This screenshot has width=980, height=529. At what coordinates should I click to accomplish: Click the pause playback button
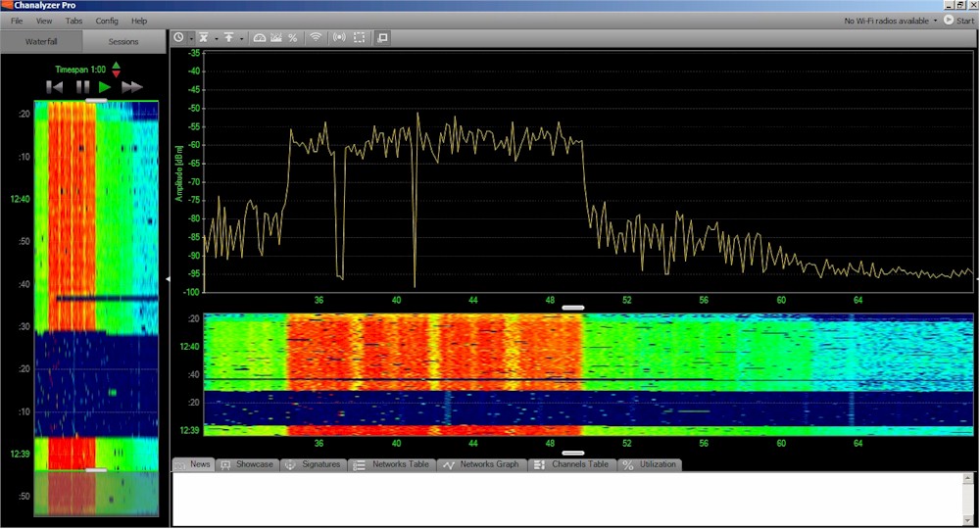pos(82,87)
